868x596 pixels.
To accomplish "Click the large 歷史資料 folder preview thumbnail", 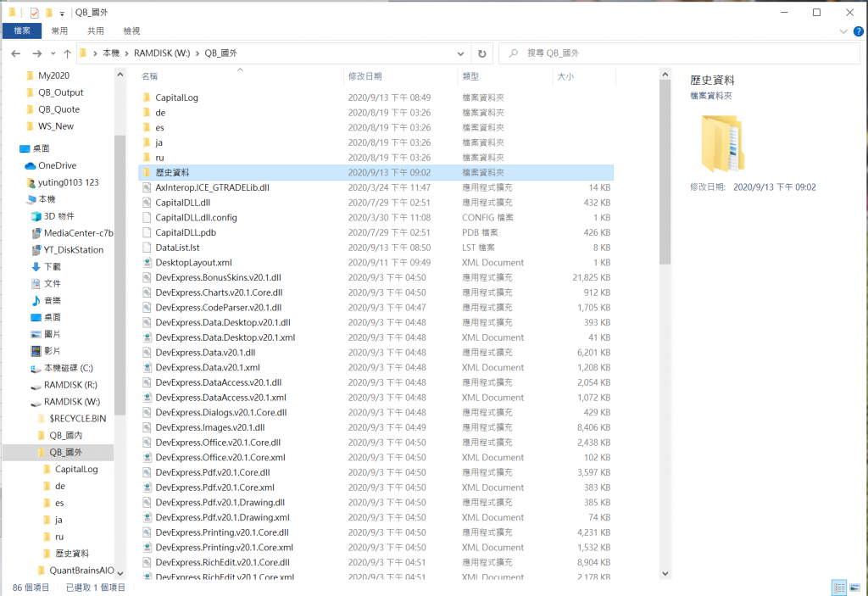I will [722, 144].
